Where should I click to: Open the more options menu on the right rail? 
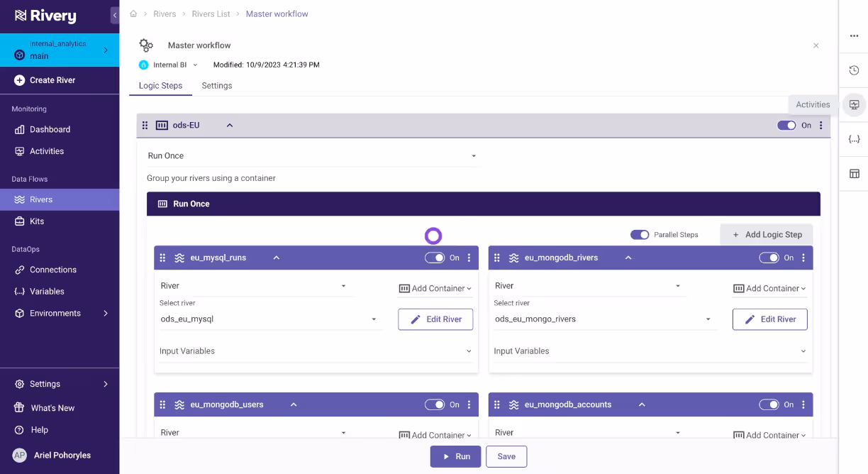(853, 35)
